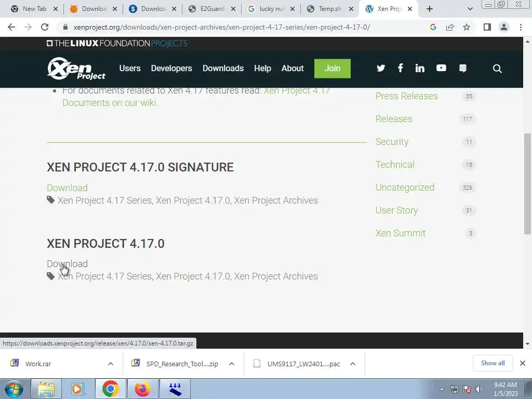532x399 pixels.
Task: Open Press Releases category
Action: (x=406, y=96)
